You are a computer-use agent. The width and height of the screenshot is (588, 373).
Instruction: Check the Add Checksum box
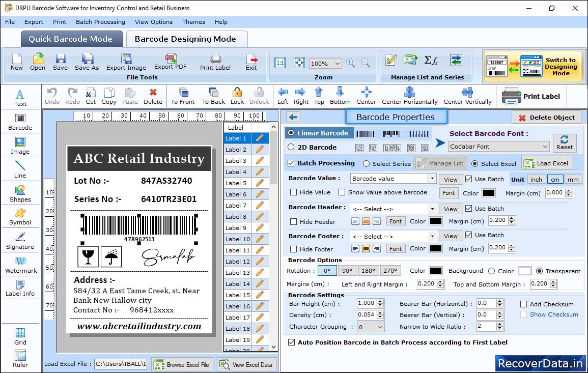click(x=523, y=304)
